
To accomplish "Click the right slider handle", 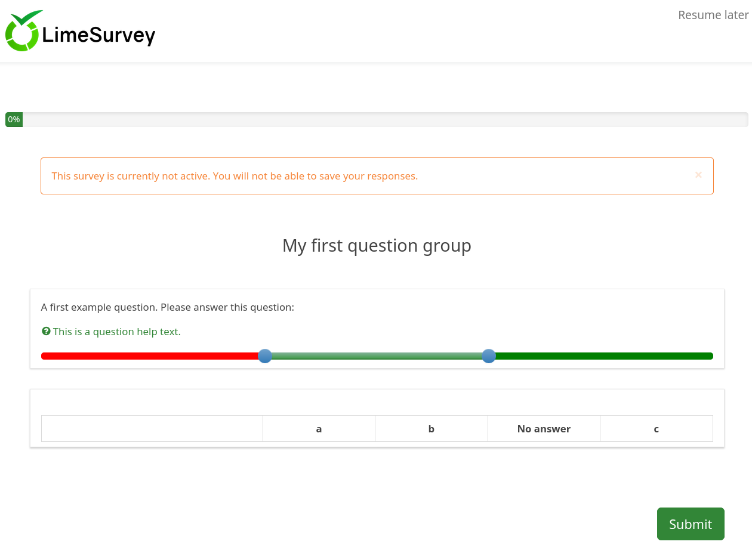I will coord(489,356).
